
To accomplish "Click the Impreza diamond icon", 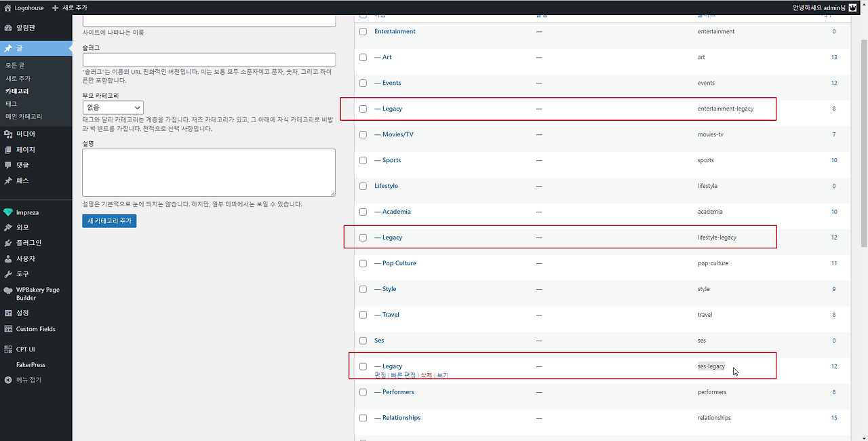I will pos(8,212).
